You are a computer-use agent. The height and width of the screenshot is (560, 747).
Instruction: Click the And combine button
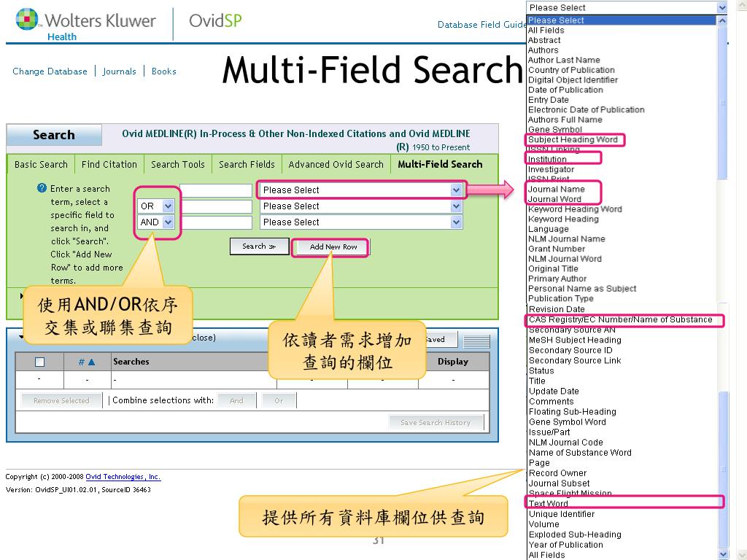click(x=236, y=400)
